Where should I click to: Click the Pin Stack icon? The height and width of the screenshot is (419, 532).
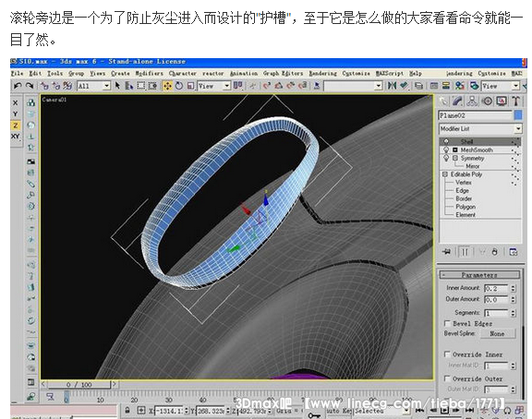[x=447, y=252]
